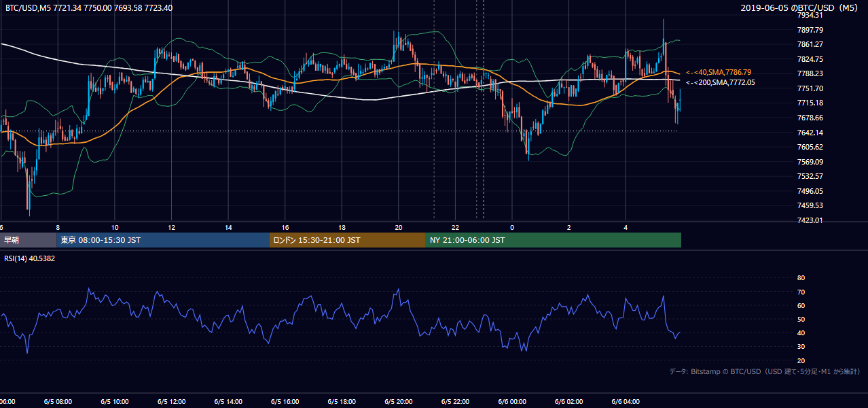This screenshot has height=408, width=868.
Task: Click the 7861.27 price axis label
Action: 811,45
